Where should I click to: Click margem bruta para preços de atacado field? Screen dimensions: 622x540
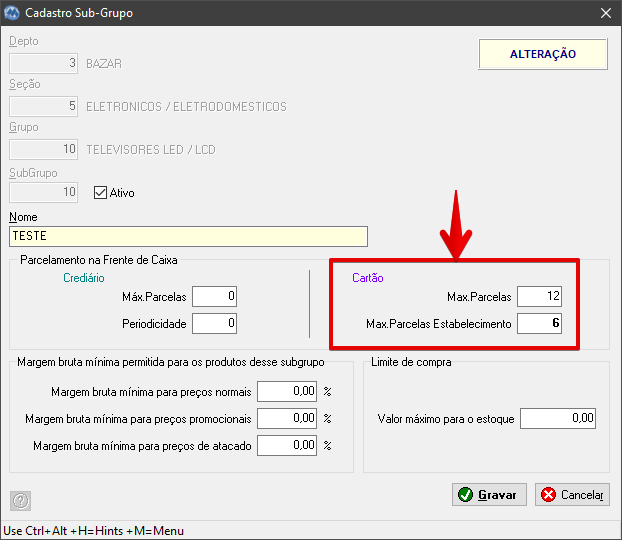click(x=287, y=446)
